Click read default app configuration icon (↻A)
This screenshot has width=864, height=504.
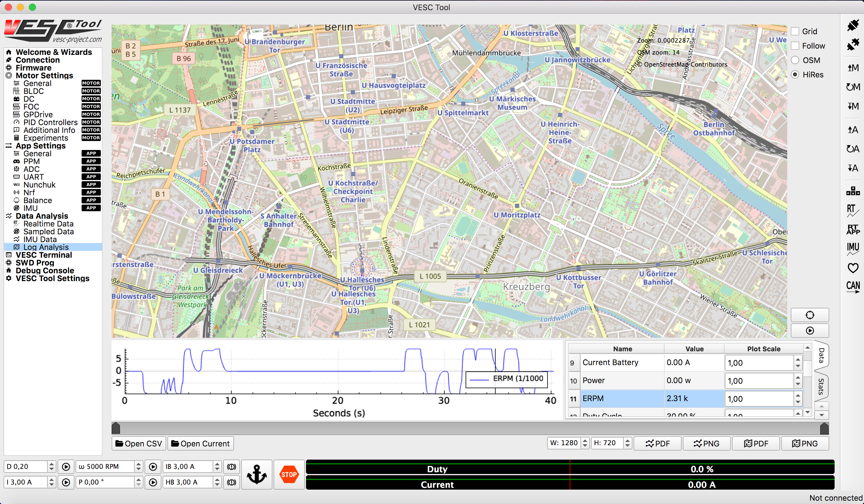click(852, 149)
